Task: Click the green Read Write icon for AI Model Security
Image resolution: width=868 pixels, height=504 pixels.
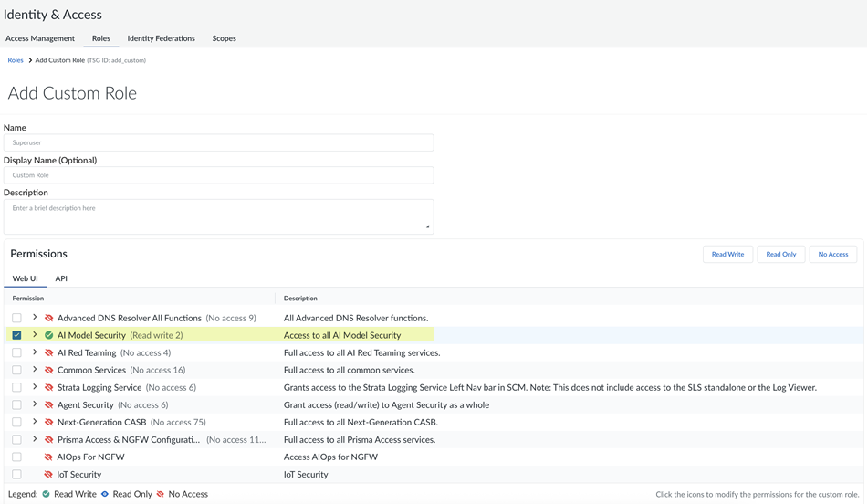Action: (49, 336)
